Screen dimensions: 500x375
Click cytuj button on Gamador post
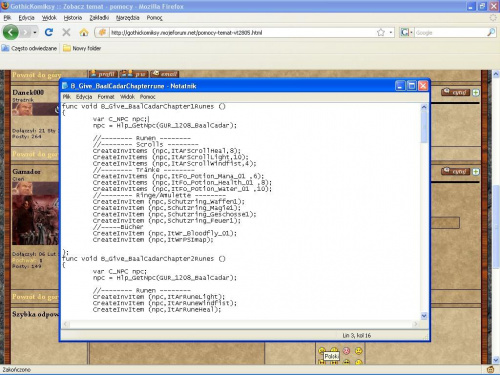click(456, 171)
